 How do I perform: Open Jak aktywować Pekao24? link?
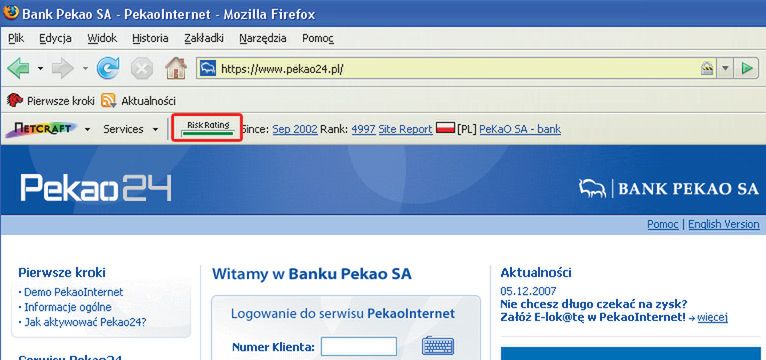click(85, 322)
